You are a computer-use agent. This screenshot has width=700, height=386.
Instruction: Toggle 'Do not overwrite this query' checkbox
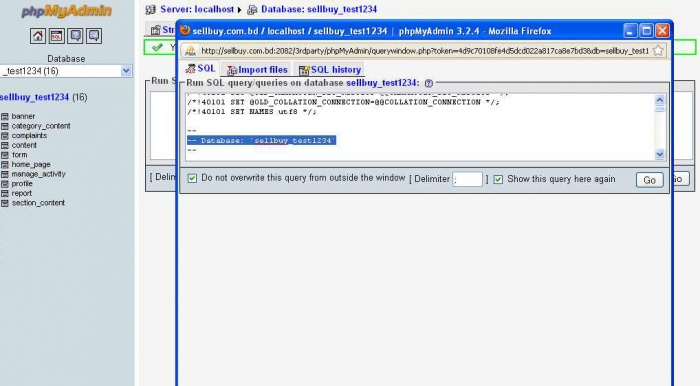click(x=192, y=178)
